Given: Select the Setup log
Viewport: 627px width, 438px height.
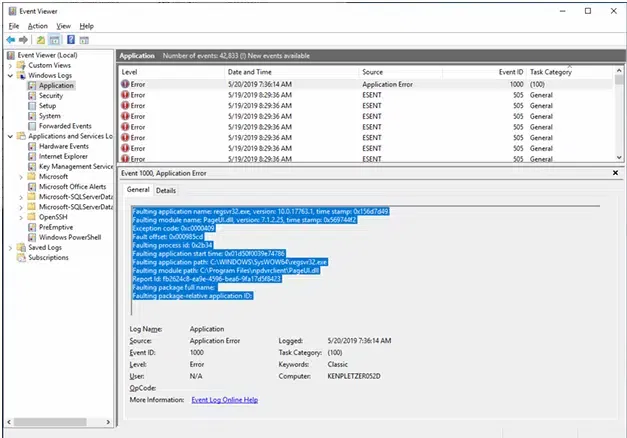Looking at the screenshot, I should tap(48, 106).
